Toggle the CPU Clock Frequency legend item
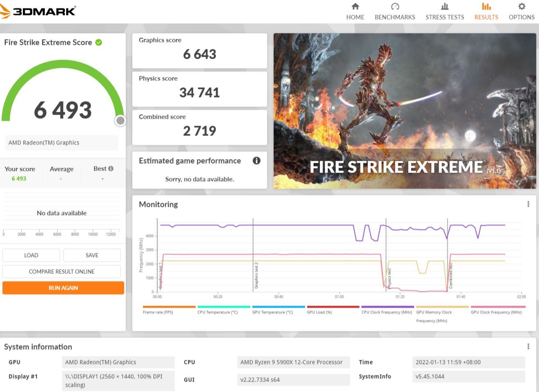Screen dimensions: 539x392 (x=388, y=310)
